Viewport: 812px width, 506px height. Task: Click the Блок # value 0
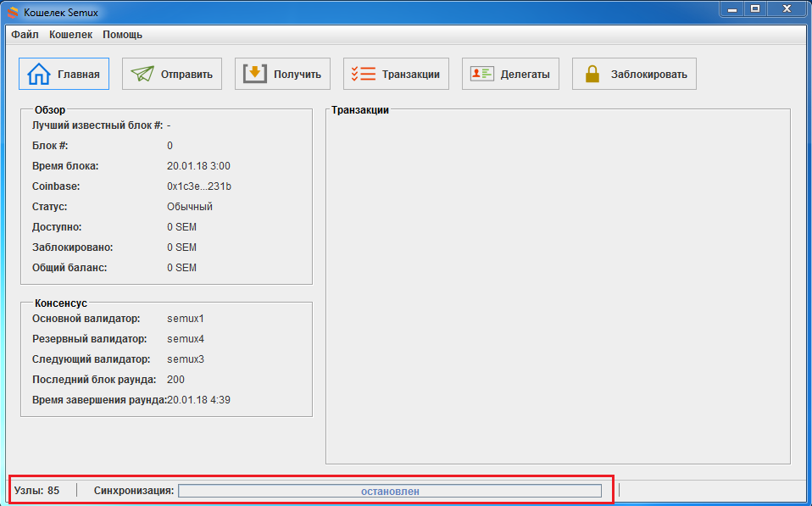(x=170, y=146)
